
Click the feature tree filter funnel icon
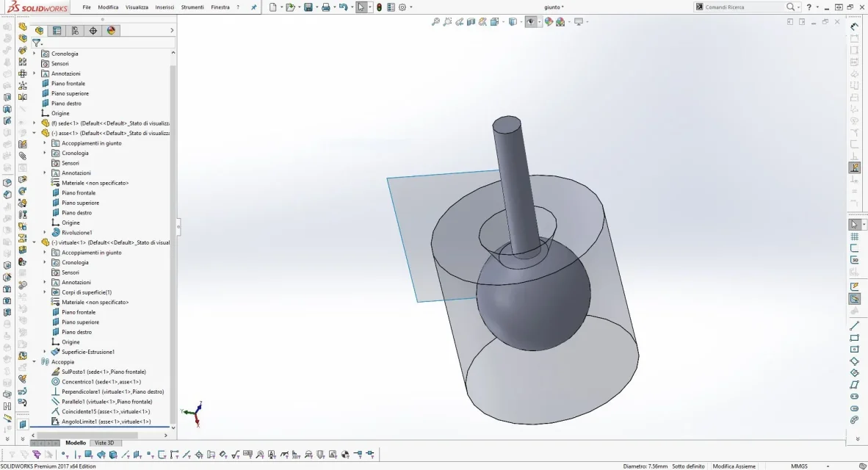[36, 43]
